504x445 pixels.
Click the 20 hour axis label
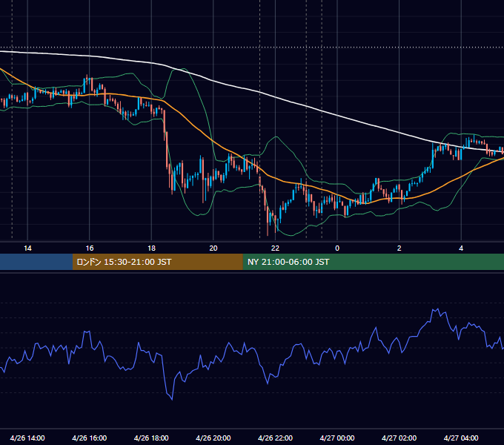click(213, 248)
